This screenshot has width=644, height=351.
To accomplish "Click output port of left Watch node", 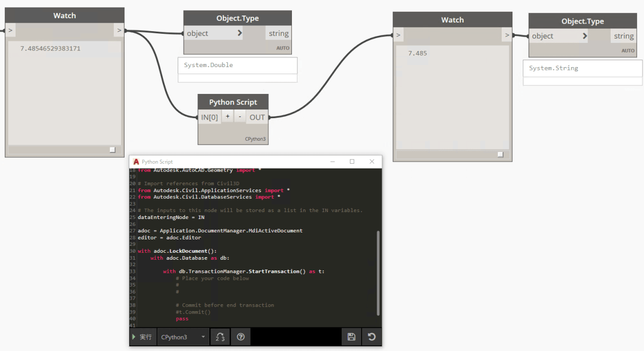I will tap(119, 30).
